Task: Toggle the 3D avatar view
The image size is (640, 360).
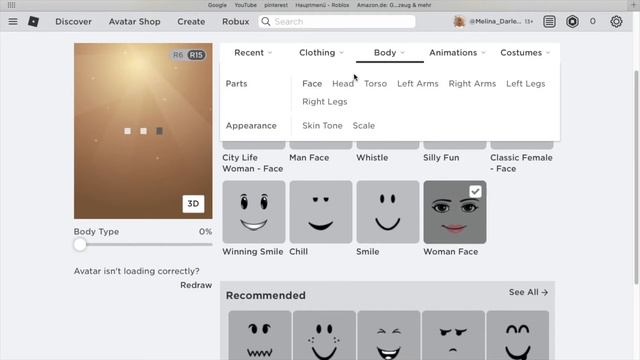Action: pos(193,203)
